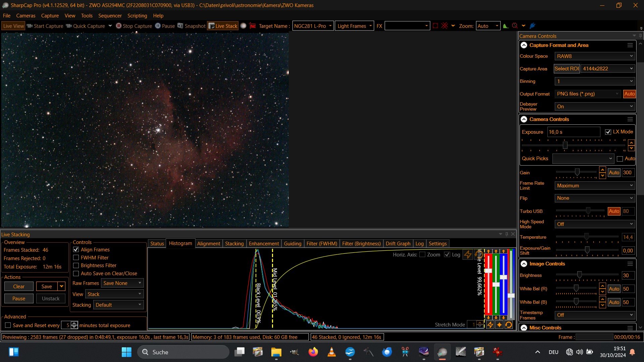The width and height of the screenshot is (644, 362).
Task: Check the Auto exposure checkbox beside Quick Picks
Action: pyautogui.click(x=620, y=159)
